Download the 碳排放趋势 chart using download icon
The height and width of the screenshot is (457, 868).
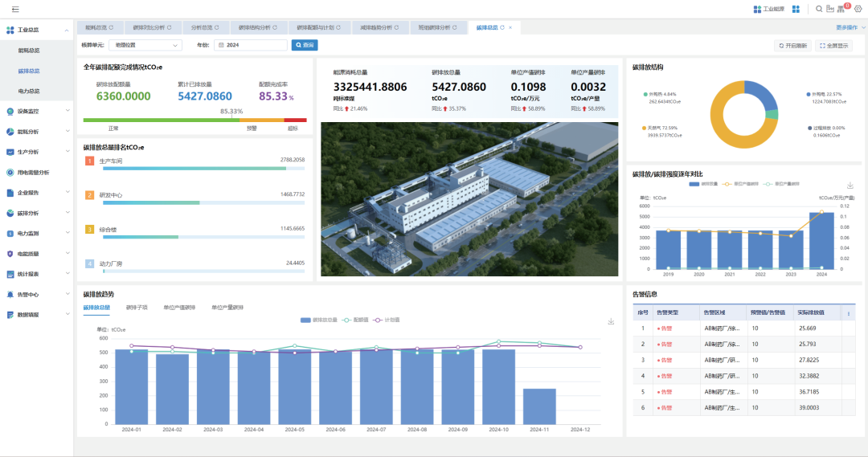click(x=611, y=321)
